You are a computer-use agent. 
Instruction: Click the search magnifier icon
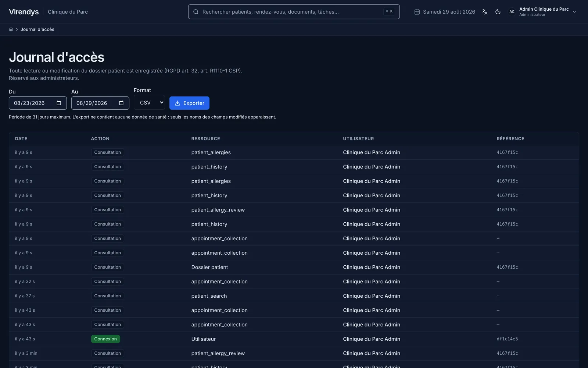[x=196, y=12]
